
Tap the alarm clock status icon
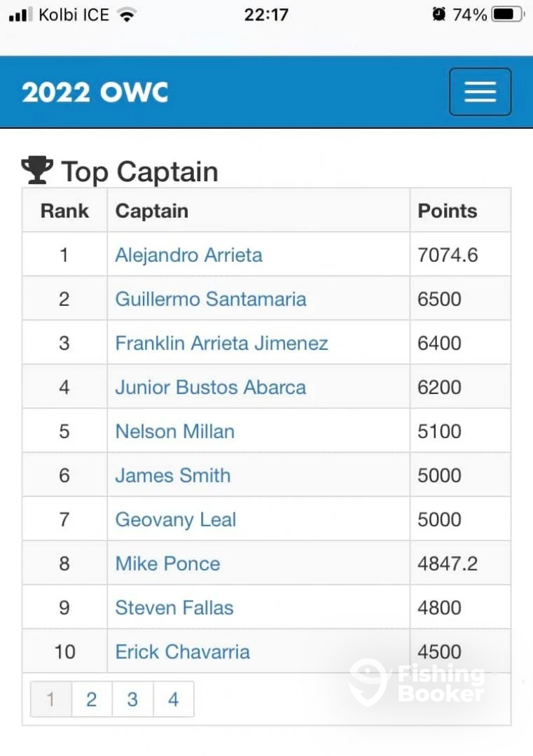[438, 15]
